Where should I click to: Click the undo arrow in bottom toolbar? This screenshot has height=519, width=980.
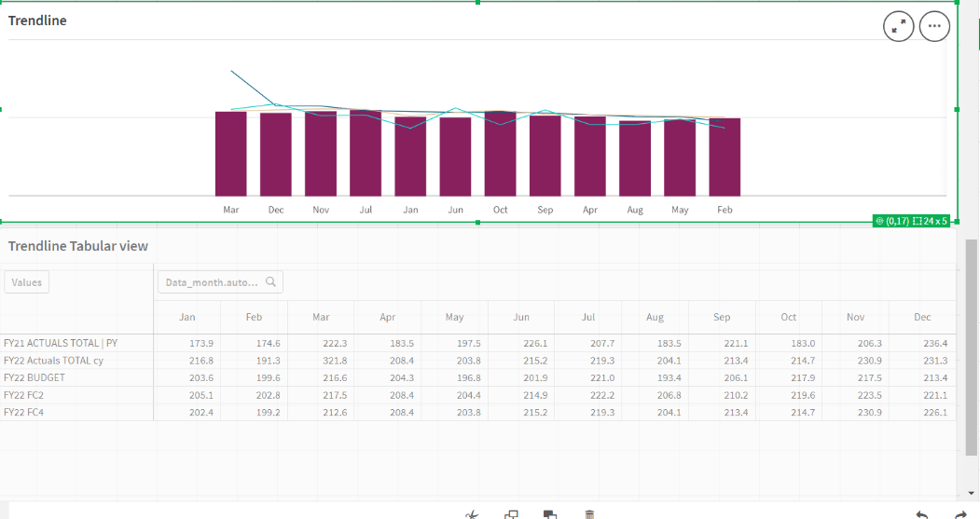pos(921,514)
